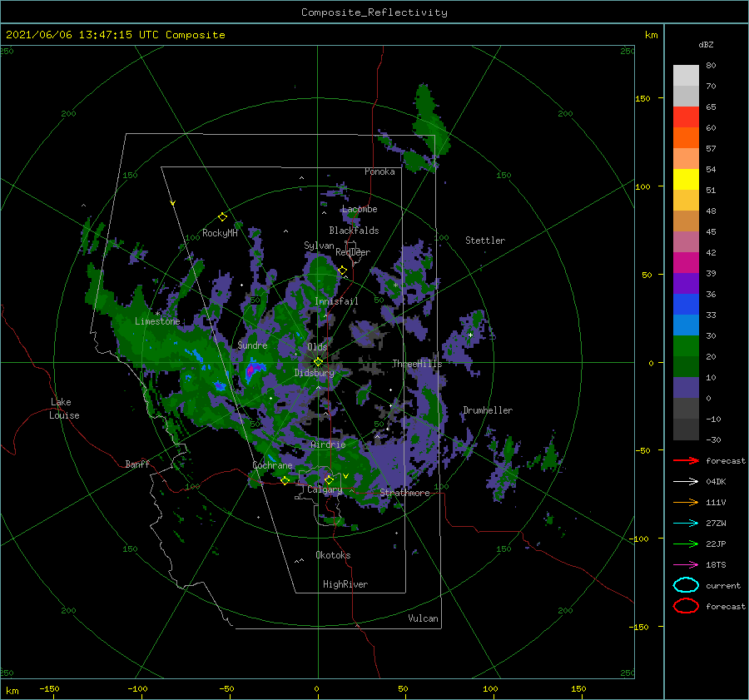The image size is (749, 700).
Task: Click the Strathmore city label
Action: (404, 493)
